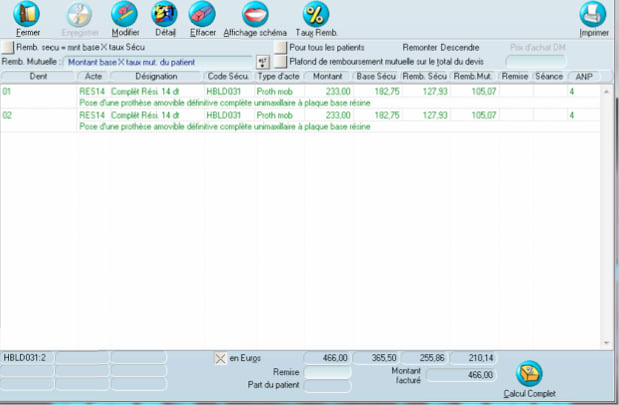
Task: Click the Fermer door icon
Action: 28,15
